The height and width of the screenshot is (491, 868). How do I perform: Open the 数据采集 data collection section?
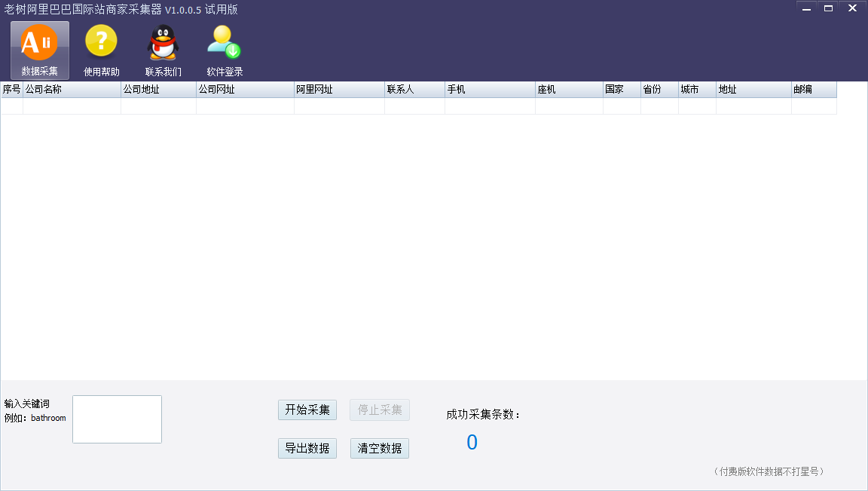coord(40,51)
